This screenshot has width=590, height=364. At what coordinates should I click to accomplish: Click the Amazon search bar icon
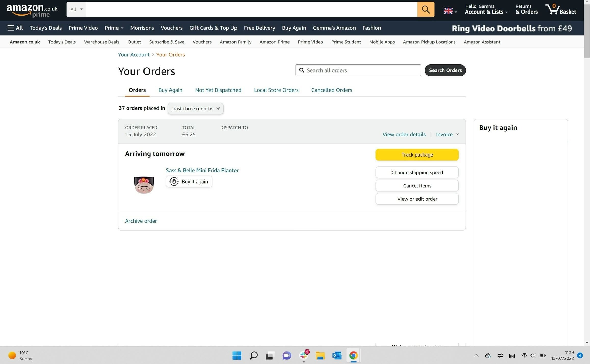[x=426, y=9]
